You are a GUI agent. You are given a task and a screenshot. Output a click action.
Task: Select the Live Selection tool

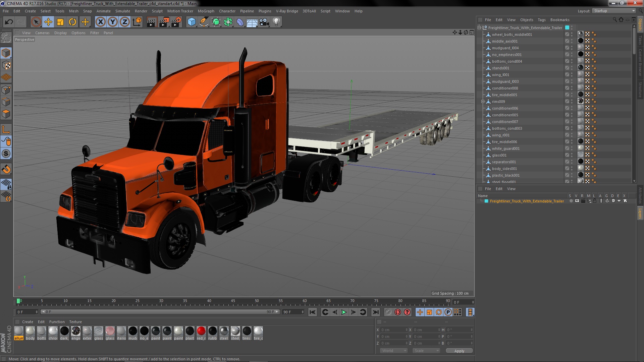point(36,22)
